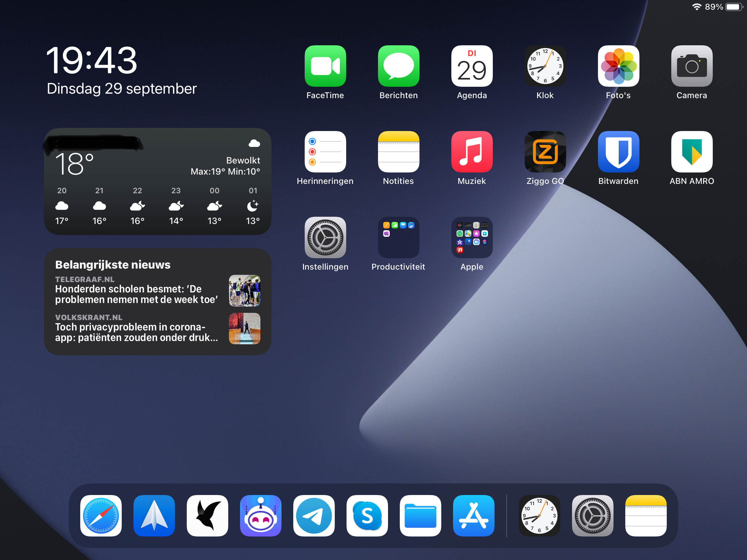This screenshot has height=560, width=747.
Task: Open the Productiviteit folder
Action: point(398,237)
